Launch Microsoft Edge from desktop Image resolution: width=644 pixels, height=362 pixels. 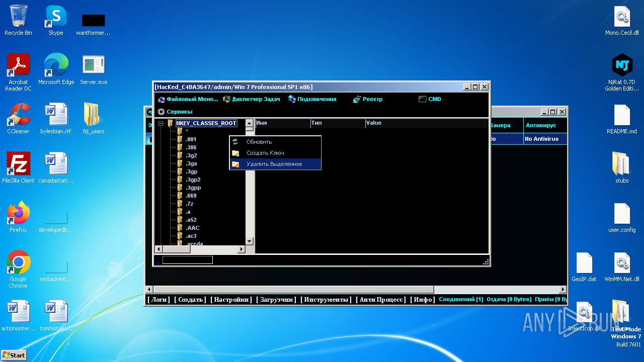pyautogui.click(x=56, y=69)
